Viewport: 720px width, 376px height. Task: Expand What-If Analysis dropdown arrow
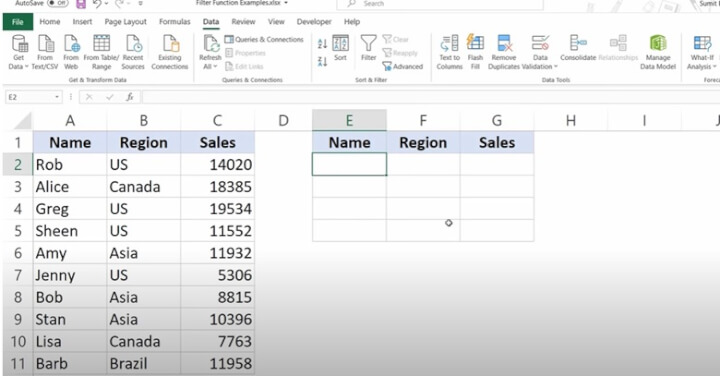(714, 67)
